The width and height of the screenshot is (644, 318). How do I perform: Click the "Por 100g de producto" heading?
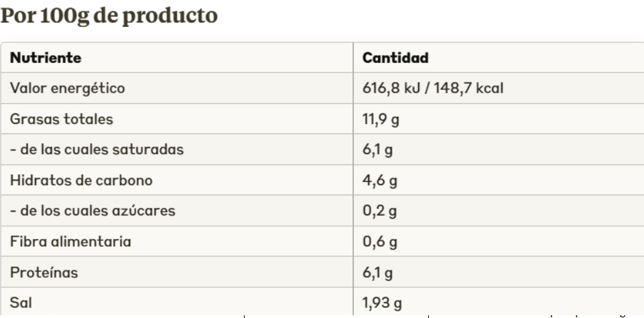click(109, 15)
